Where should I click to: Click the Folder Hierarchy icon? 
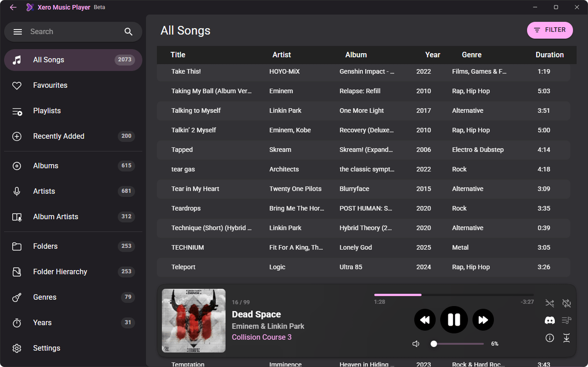pyautogui.click(x=17, y=272)
